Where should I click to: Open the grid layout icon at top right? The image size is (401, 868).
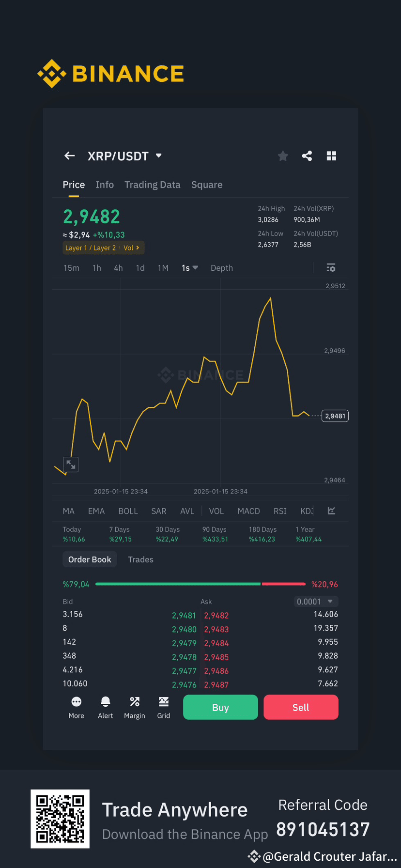tap(331, 156)
